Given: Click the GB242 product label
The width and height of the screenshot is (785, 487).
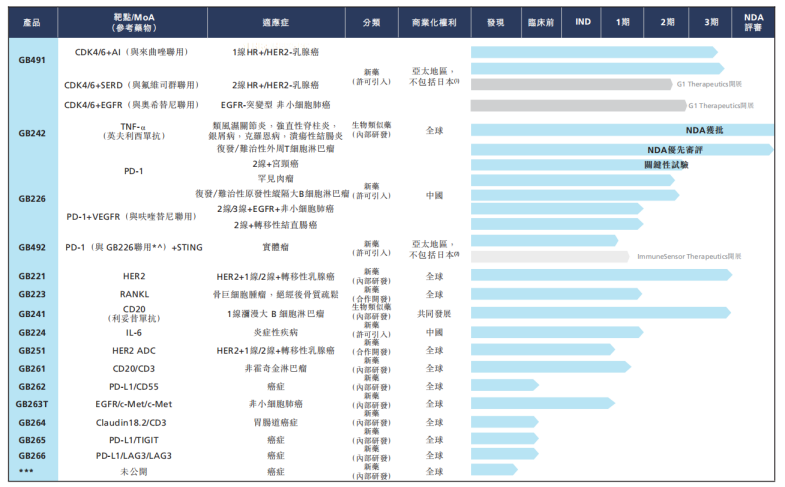Looking at the screenshot, I should [x=31, y=133].
